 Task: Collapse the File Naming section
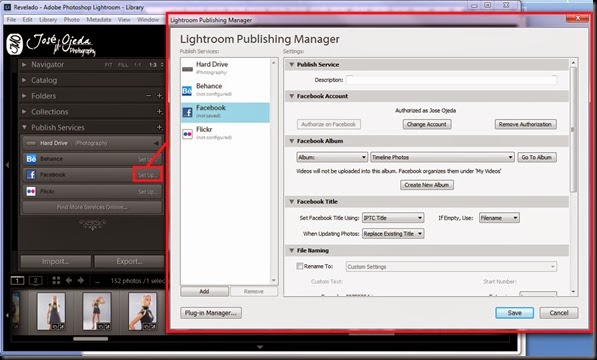[292, 250]
